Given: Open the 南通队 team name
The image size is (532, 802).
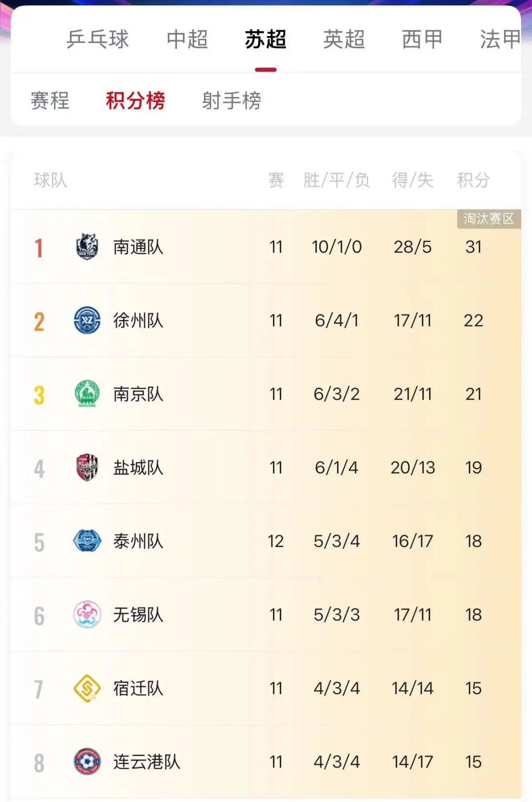Looking at the screenshot, I should [138, 247].
